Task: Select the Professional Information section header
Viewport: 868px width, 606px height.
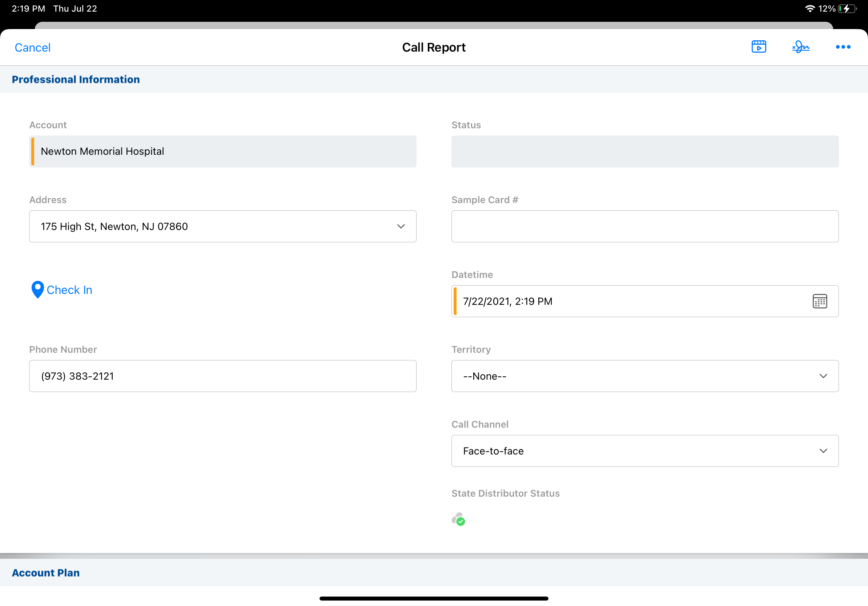Action: coord(76,79)
